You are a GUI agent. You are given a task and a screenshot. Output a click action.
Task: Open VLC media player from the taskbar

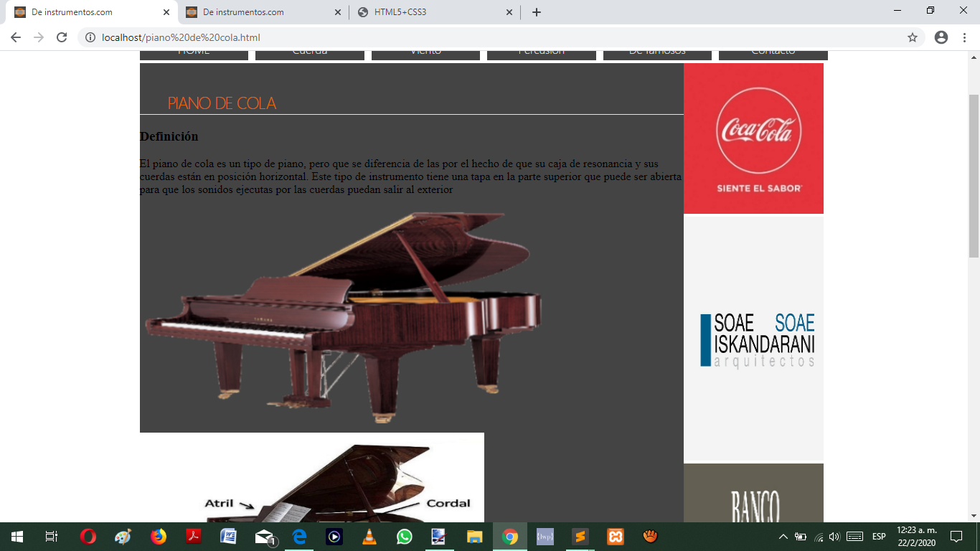(369, 537)
